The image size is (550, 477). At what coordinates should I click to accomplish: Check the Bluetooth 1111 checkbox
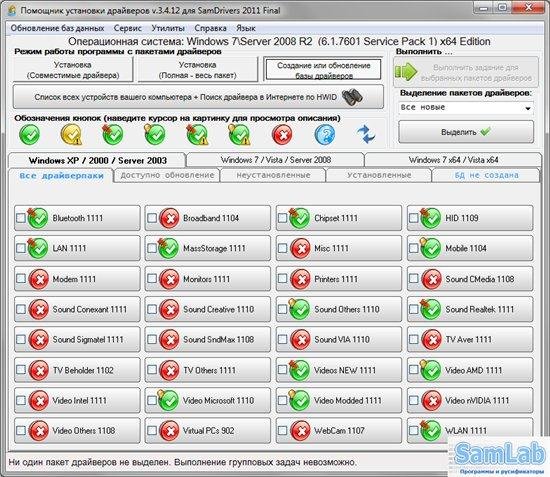point(21,218)
